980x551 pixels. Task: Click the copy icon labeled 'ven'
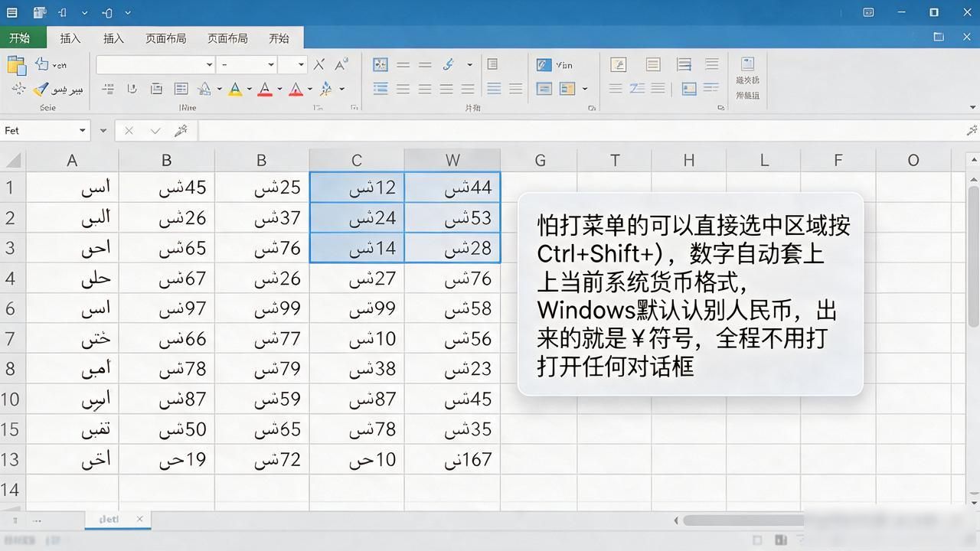tap(42, 64)
